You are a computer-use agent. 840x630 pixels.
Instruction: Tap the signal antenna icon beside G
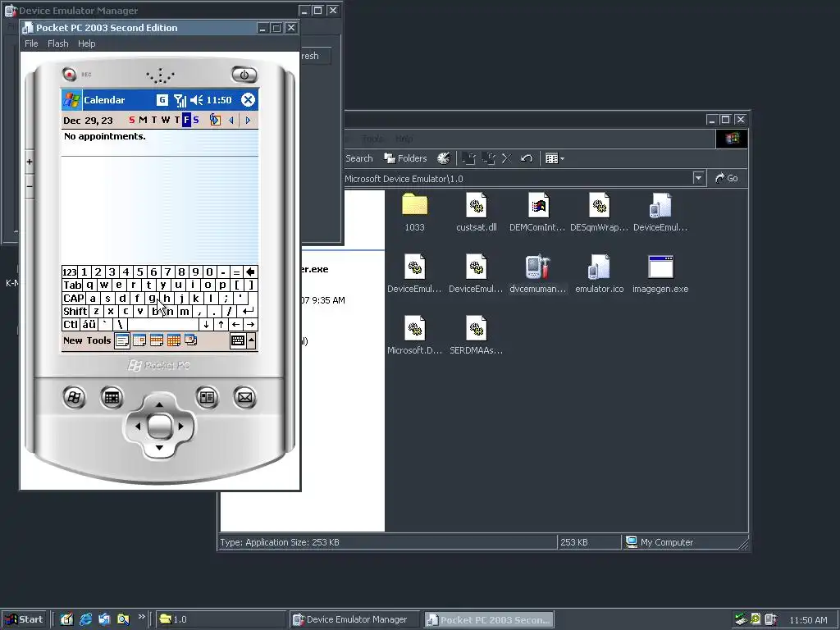pos(180,100)
